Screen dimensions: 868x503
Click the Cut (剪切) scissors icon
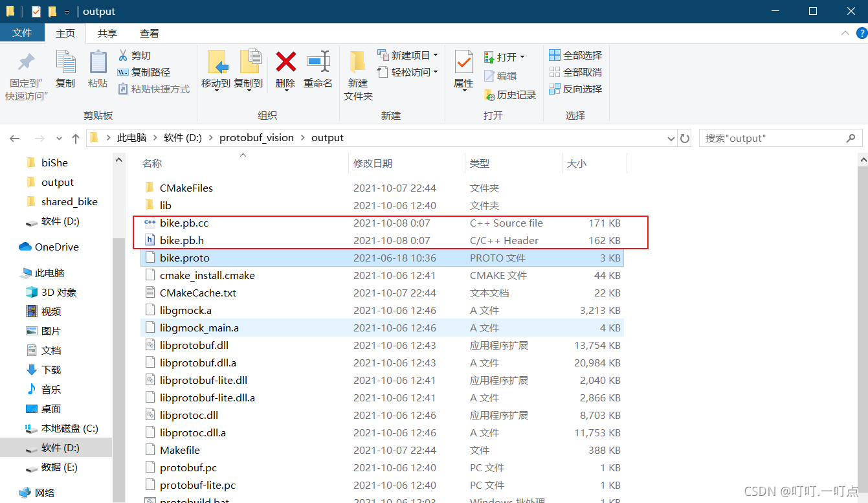click(x=123, y=56)
